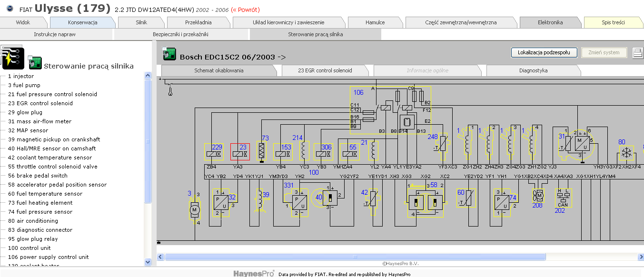Select Sterowanie pracą silnika sub-tab
Viewport: 644px width, 277px height.
(316, 34)
